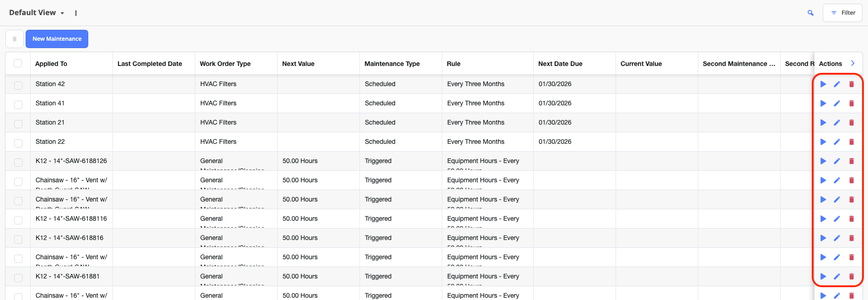Click trash icon for K12 - 14"-SAW-618816
Image resolution: width=868 pixels, height=300 pixels.
click(852, 238)
